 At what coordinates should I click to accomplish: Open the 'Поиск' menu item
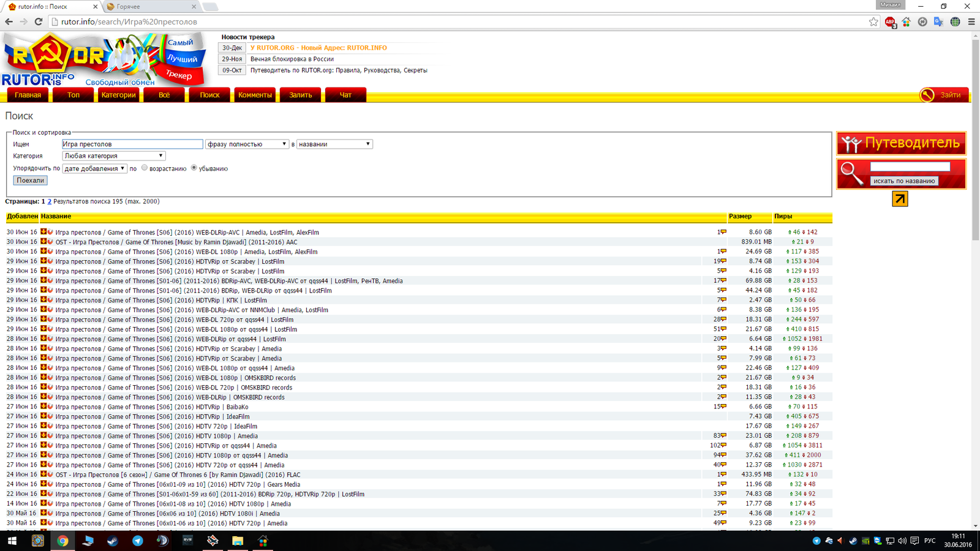click(209, 95)
